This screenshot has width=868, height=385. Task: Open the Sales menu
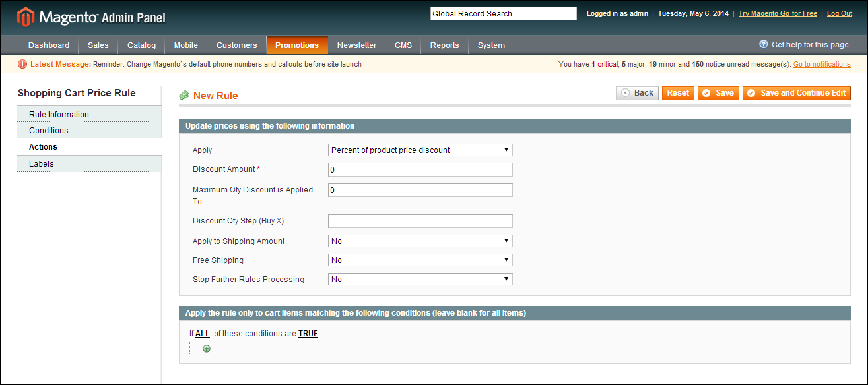click(98, 45)
